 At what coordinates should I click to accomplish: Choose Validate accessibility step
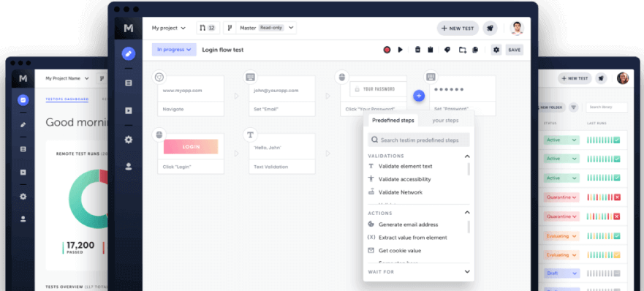(x=399, y=179)
